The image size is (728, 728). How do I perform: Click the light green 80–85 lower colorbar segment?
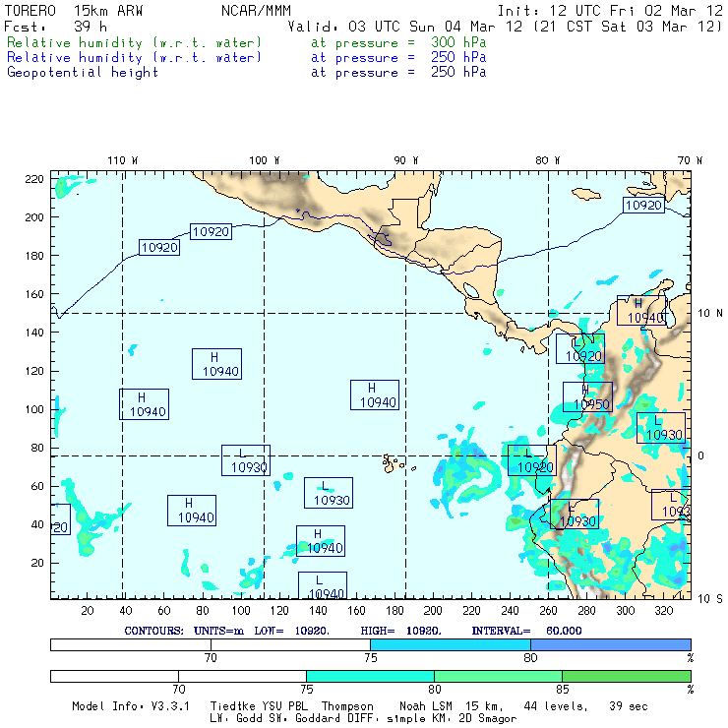[x=498, y=677]
